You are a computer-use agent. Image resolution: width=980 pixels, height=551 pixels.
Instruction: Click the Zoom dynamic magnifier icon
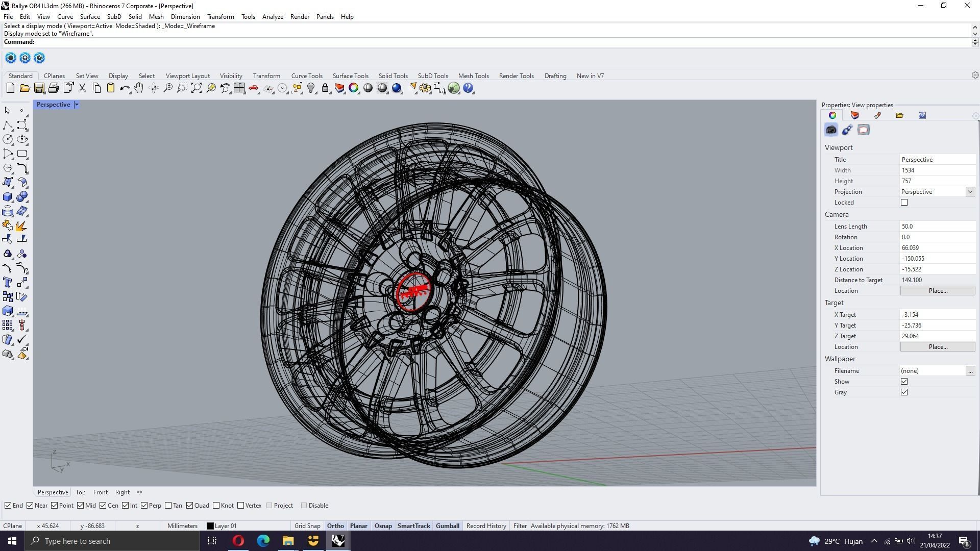click(x=167, y=88)
